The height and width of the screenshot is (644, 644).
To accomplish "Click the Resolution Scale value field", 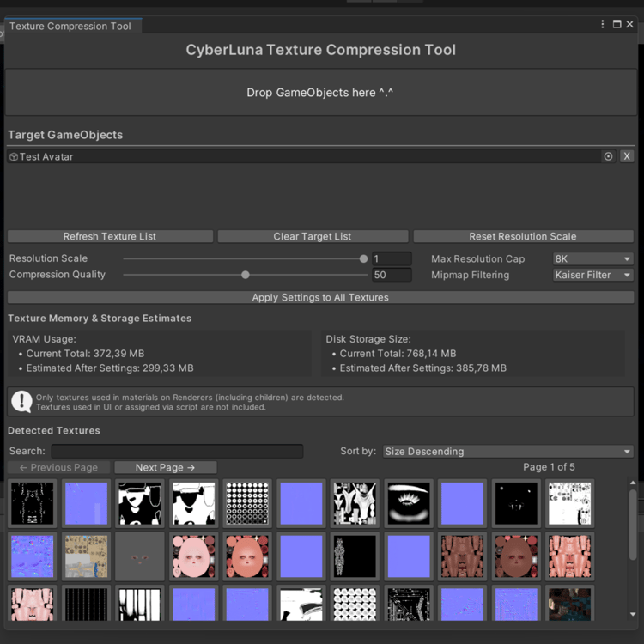I will [392, 258].
